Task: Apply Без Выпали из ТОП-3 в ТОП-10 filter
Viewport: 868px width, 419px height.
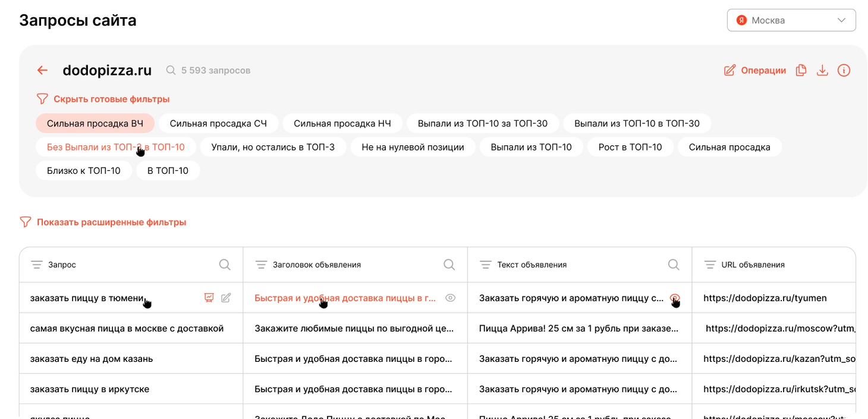Action: pos(116,147)
